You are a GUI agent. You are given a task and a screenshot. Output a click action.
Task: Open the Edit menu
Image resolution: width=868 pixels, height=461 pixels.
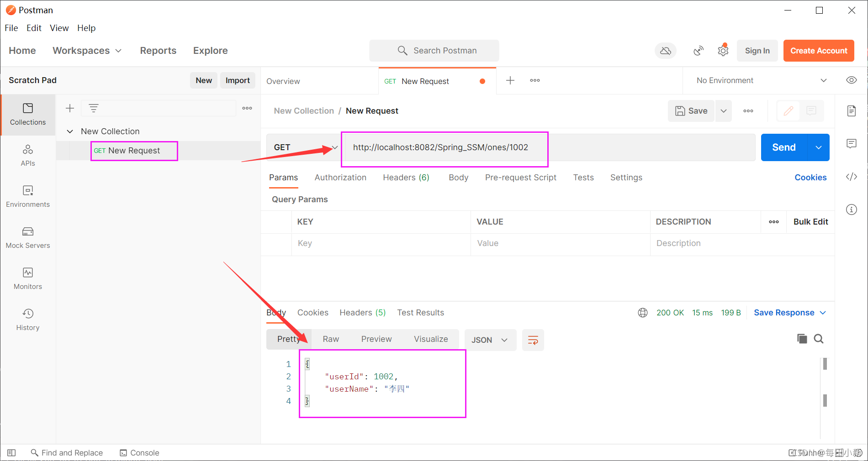click(34, 28)
